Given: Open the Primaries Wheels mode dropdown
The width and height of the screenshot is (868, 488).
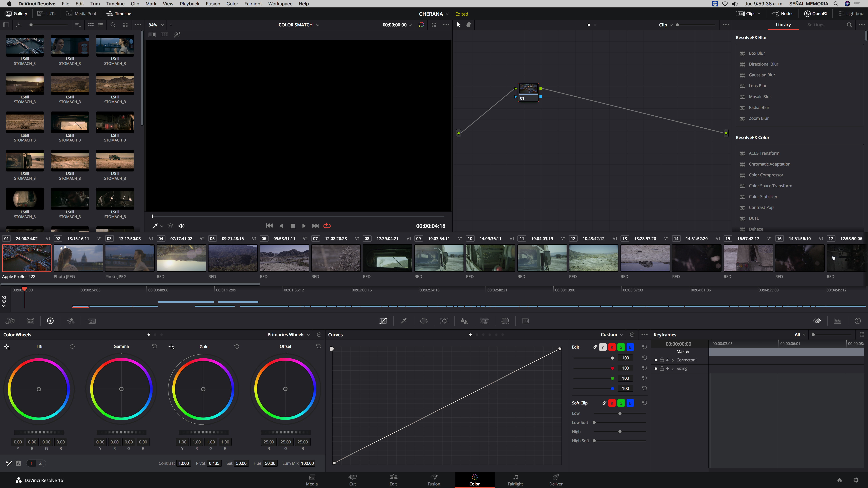Looking at the screenshot, I should click(288, 334).
